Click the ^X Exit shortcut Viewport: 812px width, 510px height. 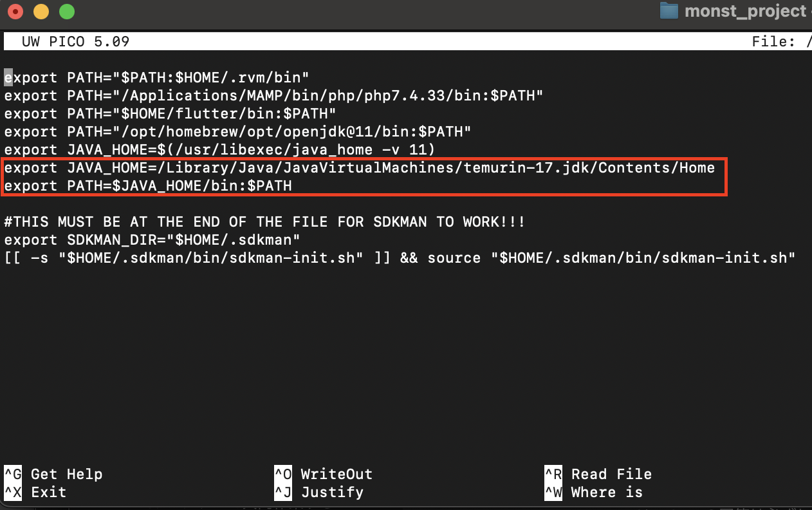click(x=39, y=492)
